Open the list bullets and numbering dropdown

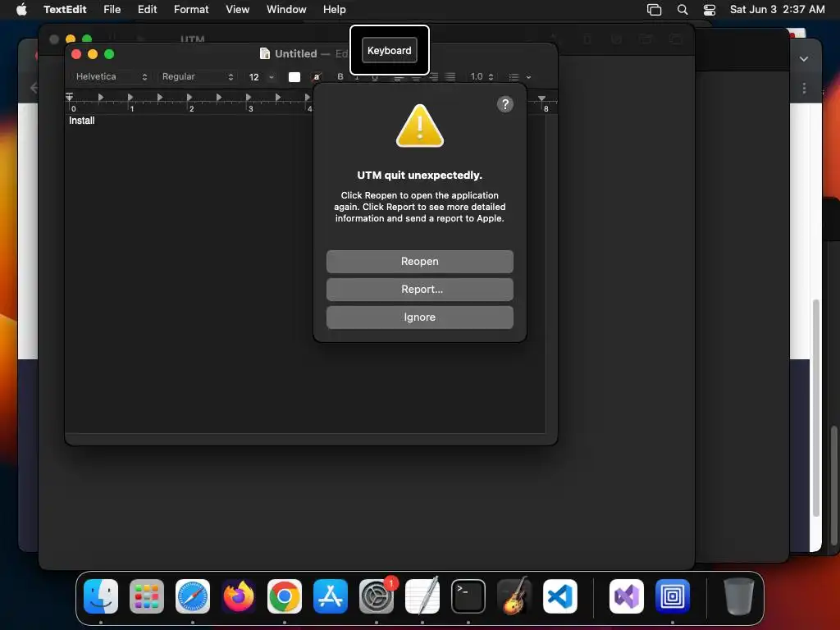tap(519, 77)
